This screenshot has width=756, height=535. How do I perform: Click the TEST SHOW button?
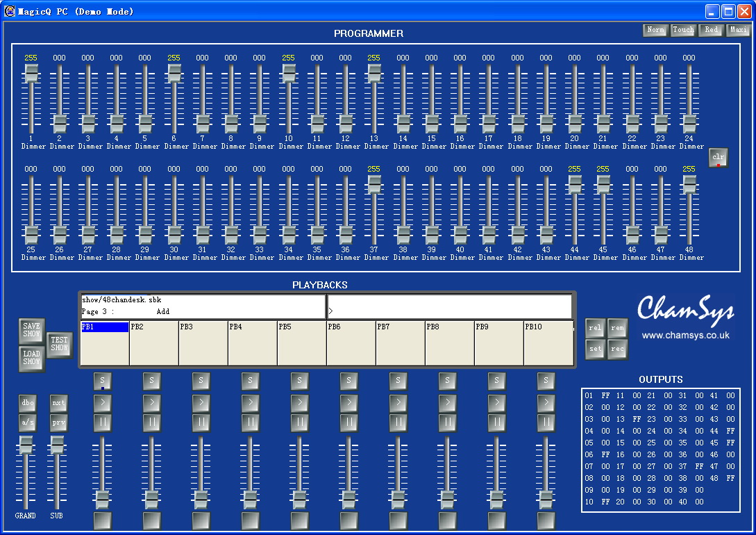[x=59, y=345]
